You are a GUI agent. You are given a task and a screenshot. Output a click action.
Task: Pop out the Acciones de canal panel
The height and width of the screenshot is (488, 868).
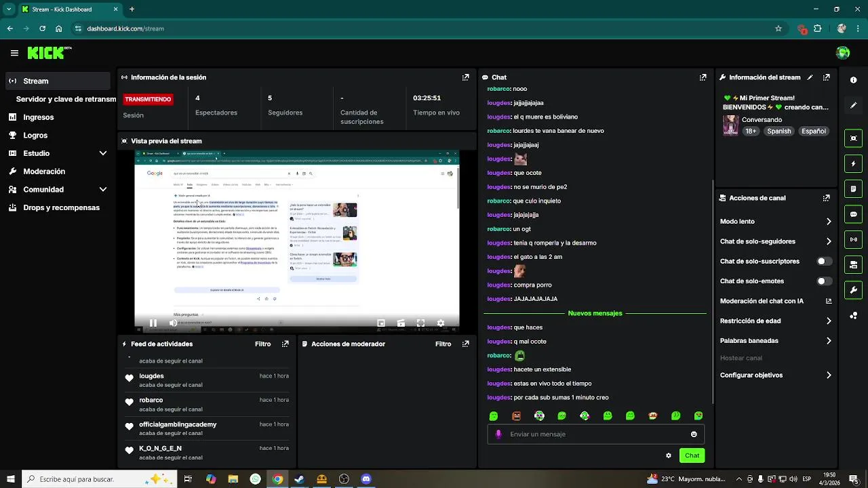[826, 198]
